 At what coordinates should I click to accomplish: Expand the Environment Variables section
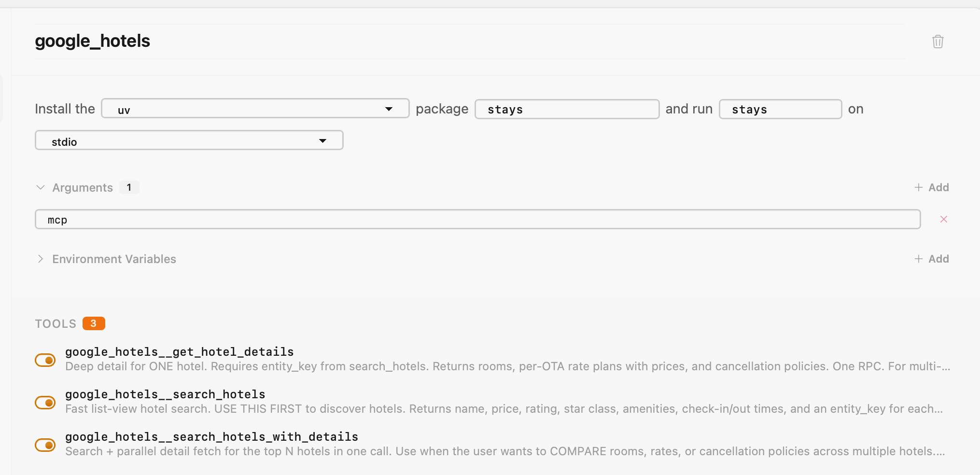pos(41,259)
